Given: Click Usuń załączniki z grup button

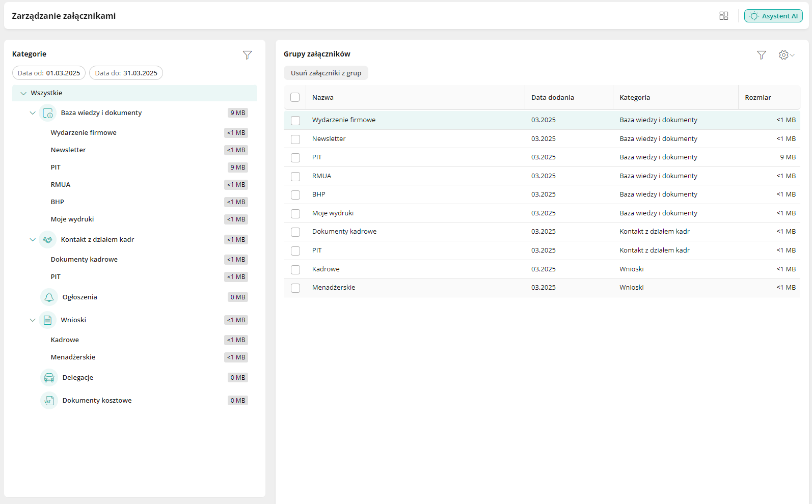Looking at the screenshot, I should (326, 73).
